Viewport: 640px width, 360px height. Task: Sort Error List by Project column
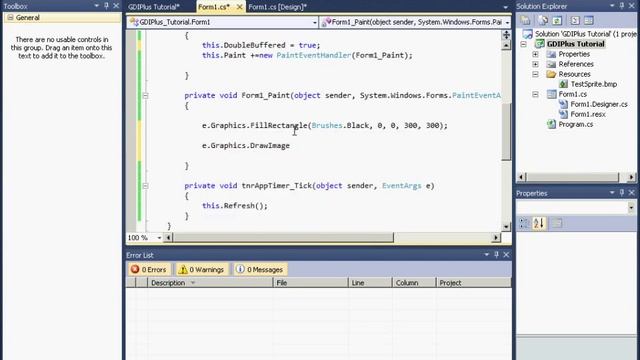(473, 282)
